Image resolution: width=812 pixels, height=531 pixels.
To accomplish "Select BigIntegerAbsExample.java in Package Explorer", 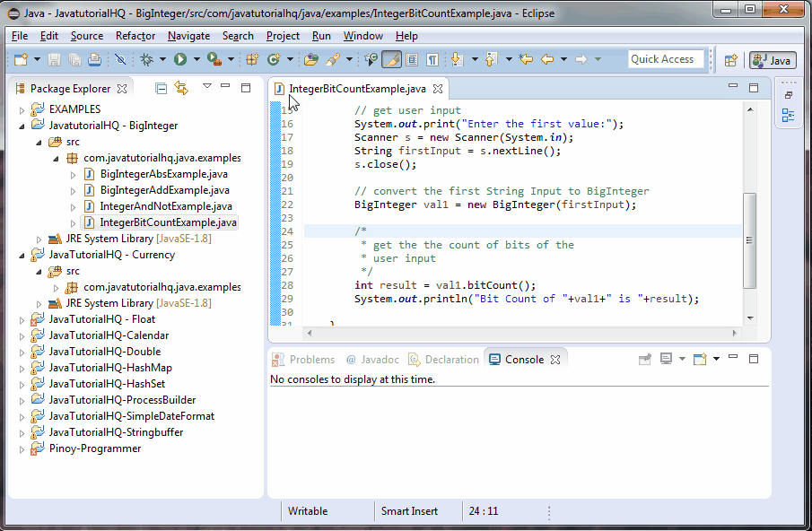I will [163, 174].
